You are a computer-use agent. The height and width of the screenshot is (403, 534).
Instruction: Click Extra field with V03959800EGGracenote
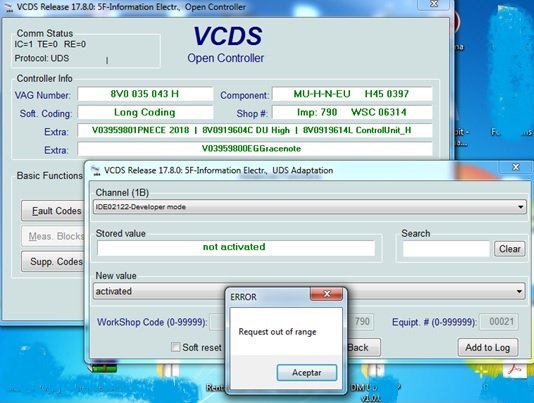[255, 149]
